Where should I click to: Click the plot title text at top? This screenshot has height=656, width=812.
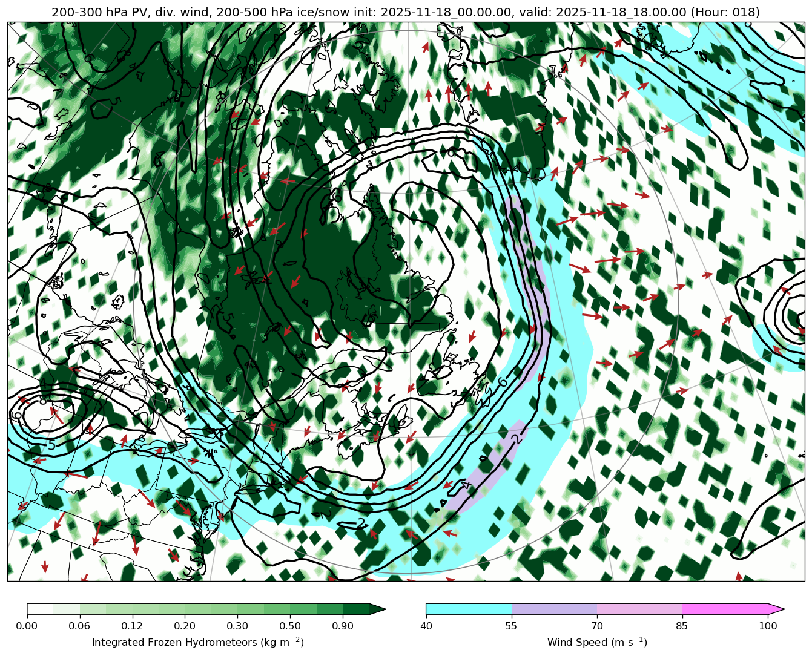click(406, 12)
